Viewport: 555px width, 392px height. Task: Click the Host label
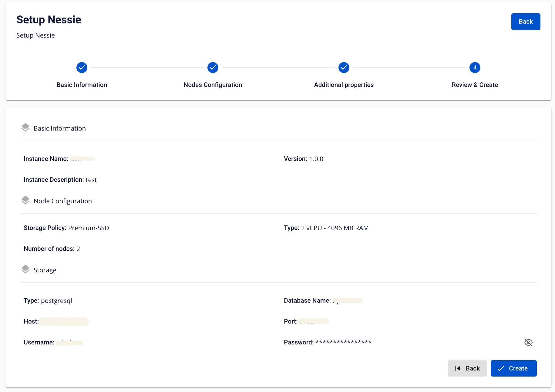point(31,321)
